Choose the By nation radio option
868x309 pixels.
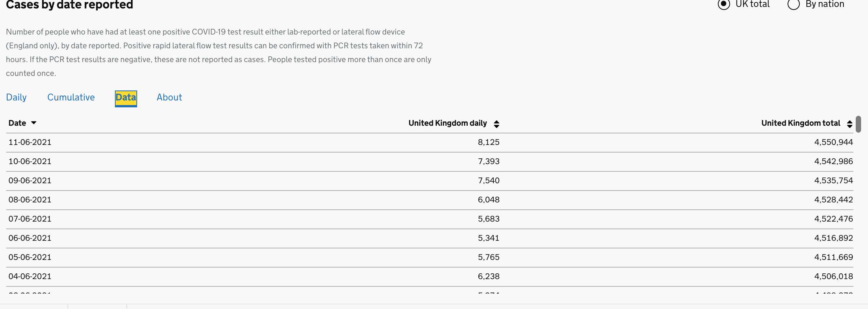pos(793,4)
